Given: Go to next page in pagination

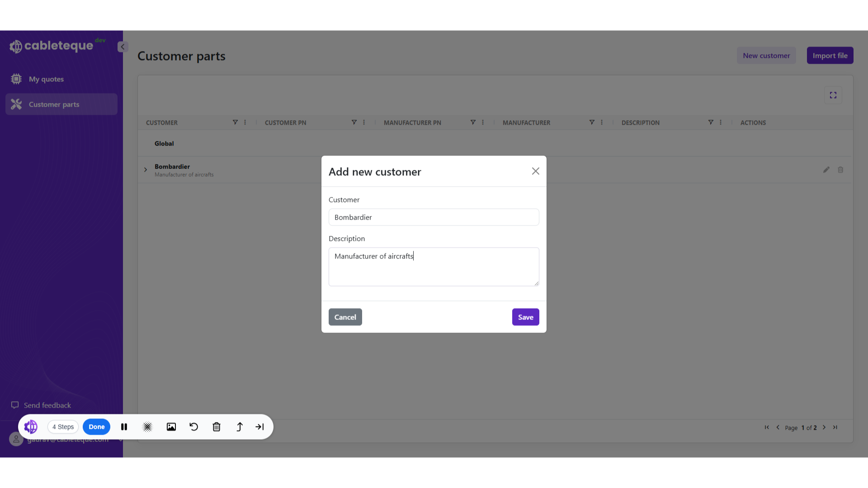Looking at the screenshot, I should click(x=824, y=427).
